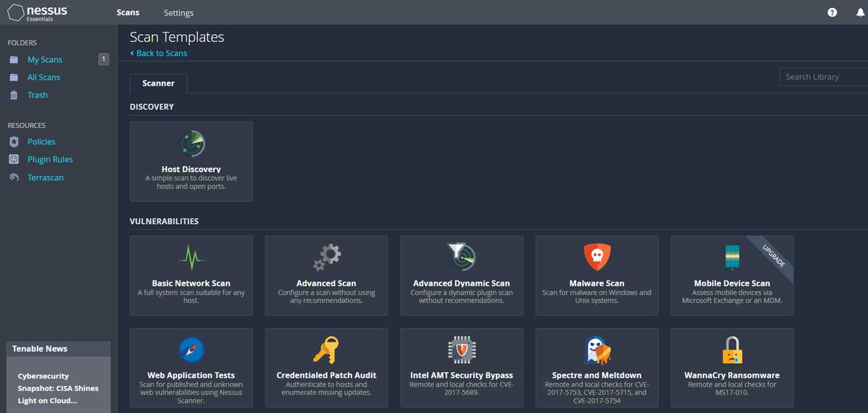Click the Search Library input field
This screenshot has height=413, width=868.
coord(824,77)
